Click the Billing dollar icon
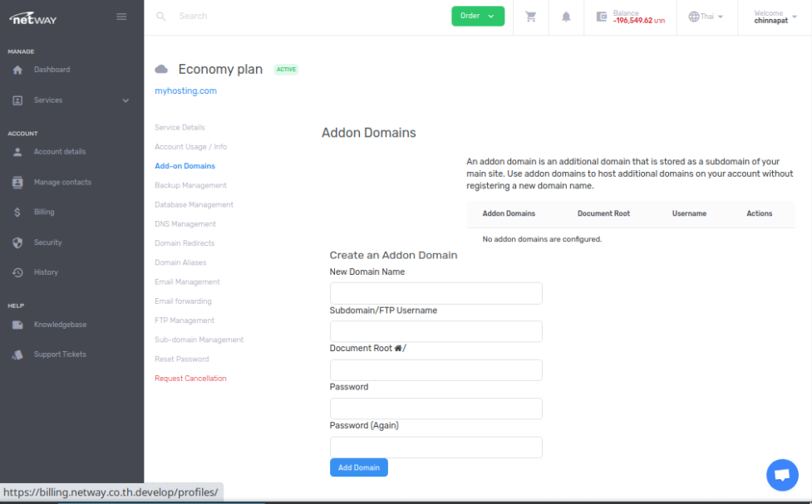The image size is (812, 504). 17,213
